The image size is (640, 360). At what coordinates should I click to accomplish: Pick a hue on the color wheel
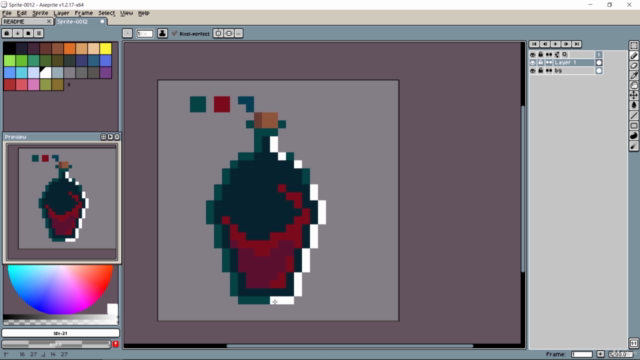click(60, 290)
